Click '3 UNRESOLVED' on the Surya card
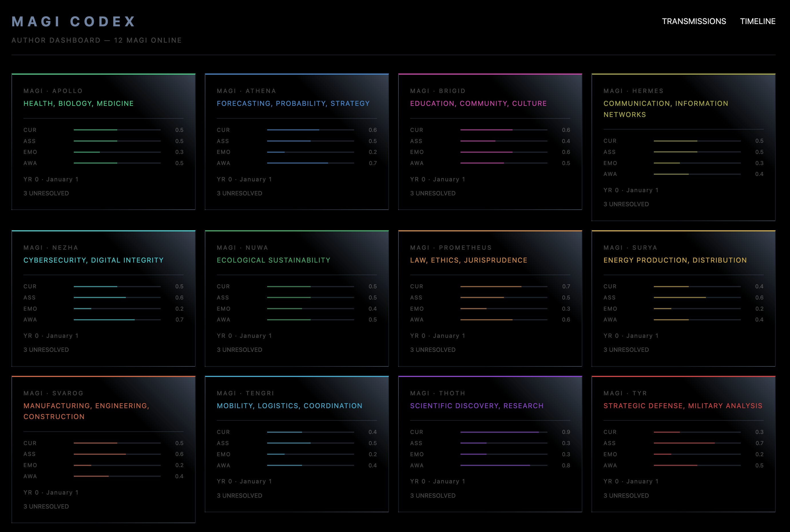This screenshot has width=790, height=532. tap(626, 350)
